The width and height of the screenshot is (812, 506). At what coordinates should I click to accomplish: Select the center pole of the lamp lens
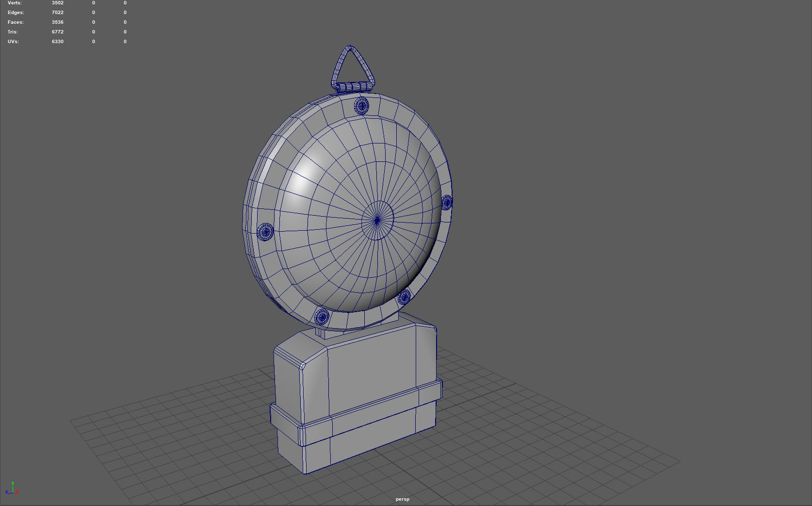click(377, 221)
